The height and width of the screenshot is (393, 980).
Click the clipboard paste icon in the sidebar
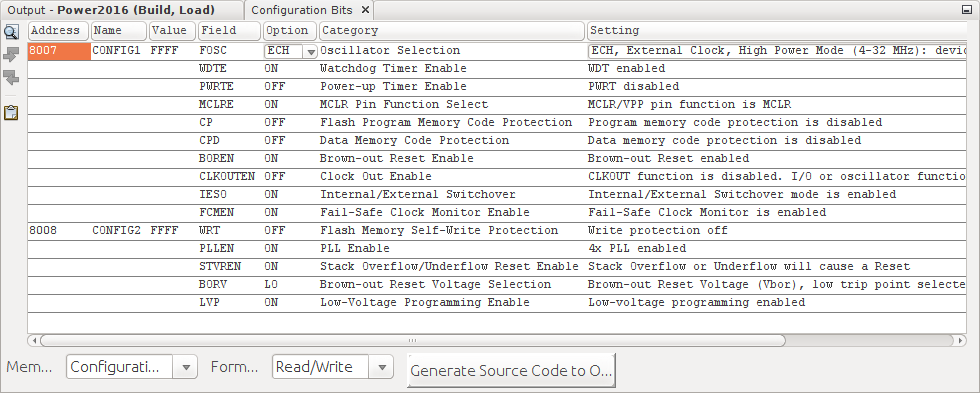[x=11, y=112]
